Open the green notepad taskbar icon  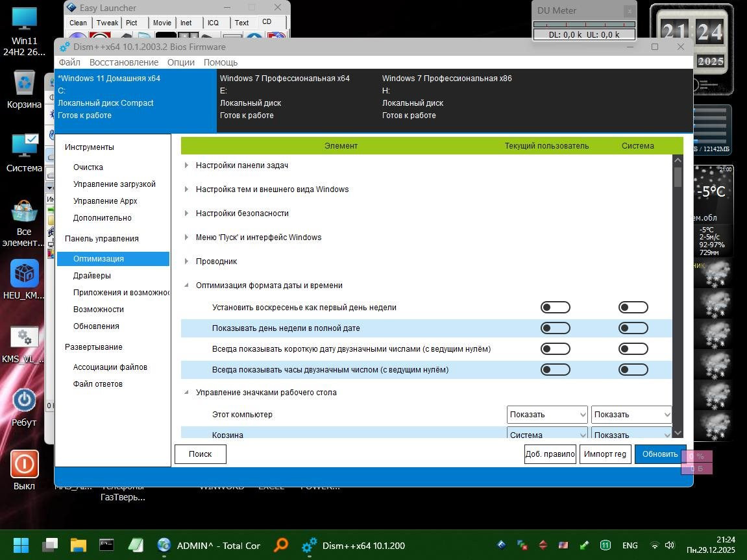point(136,545)
